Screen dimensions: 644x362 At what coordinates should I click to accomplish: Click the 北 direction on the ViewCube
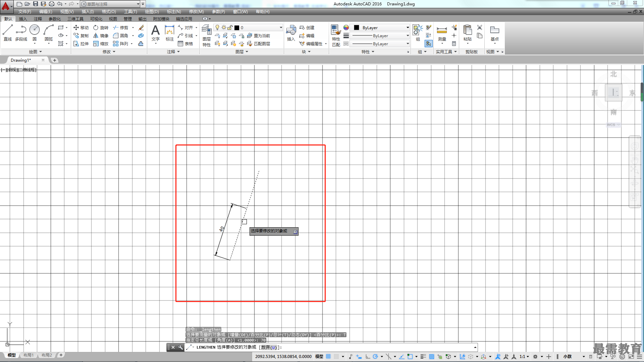point(613,74)
